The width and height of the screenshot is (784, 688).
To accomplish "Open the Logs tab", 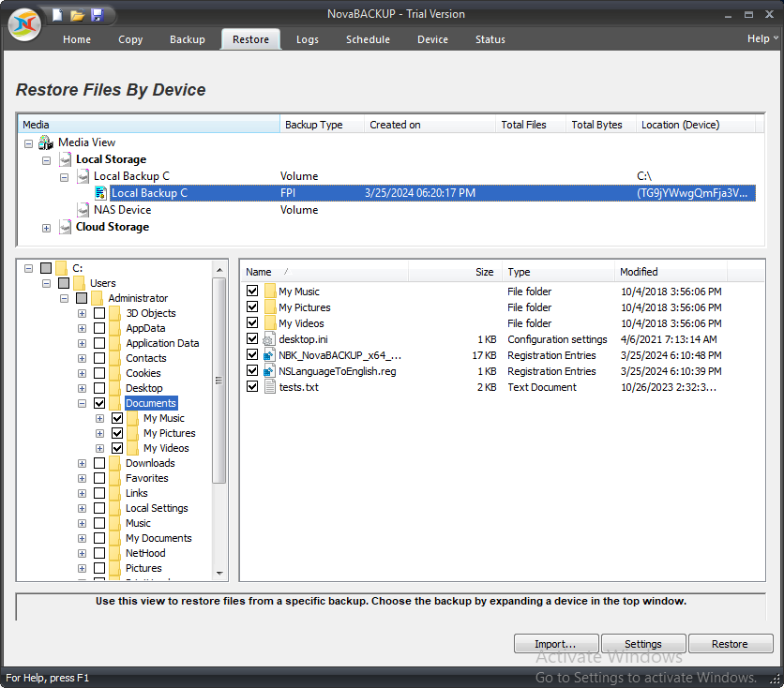I will coord(307,39).
